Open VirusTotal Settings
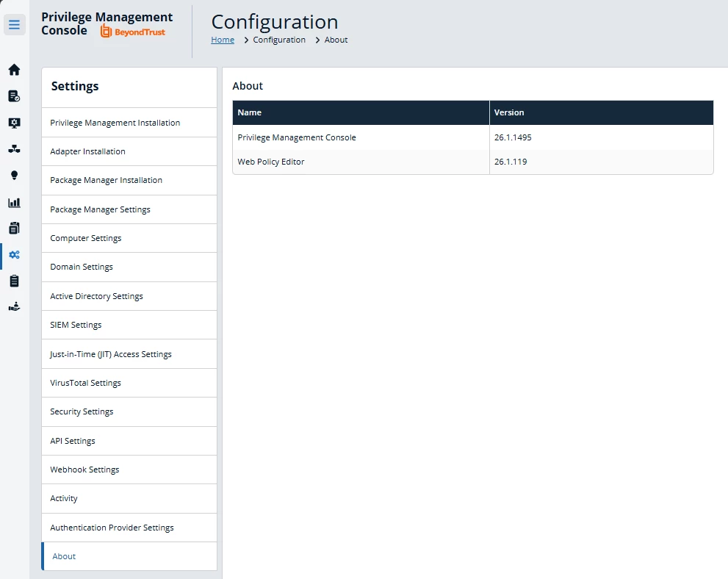The width and height of the screenshot is (728, 579). pos(129,383)
